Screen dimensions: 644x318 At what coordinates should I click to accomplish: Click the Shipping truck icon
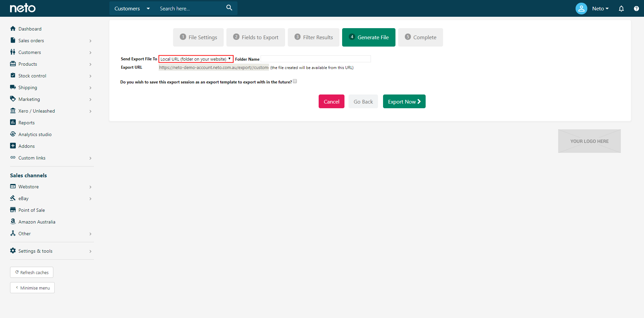click(13, 87)
